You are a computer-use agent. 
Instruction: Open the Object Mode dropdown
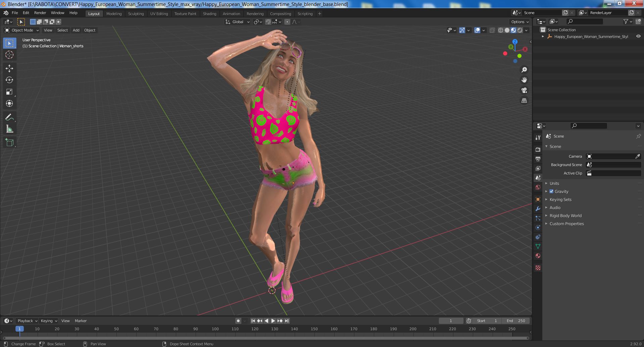[x=22, y=30]
